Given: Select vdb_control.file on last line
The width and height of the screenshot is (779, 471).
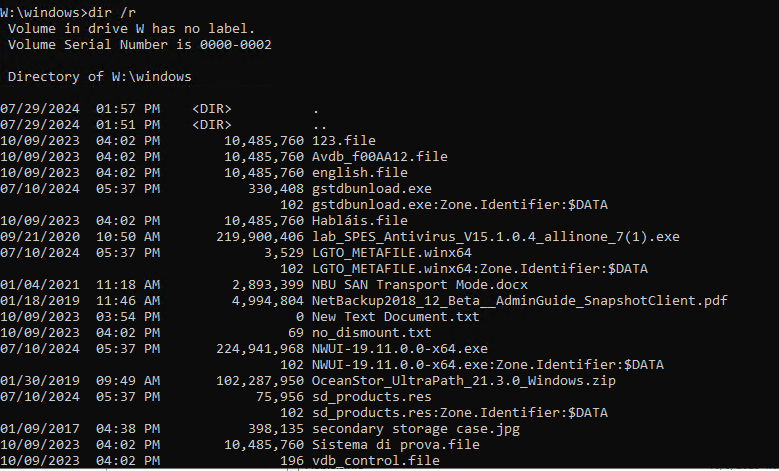Looking at the screenshot, I should coord(376,461).
